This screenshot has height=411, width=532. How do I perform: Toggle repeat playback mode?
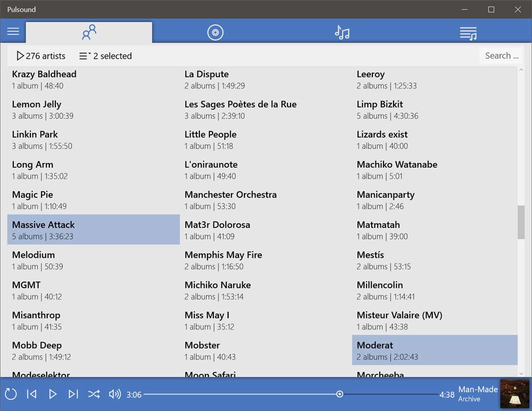click(11, 394)
